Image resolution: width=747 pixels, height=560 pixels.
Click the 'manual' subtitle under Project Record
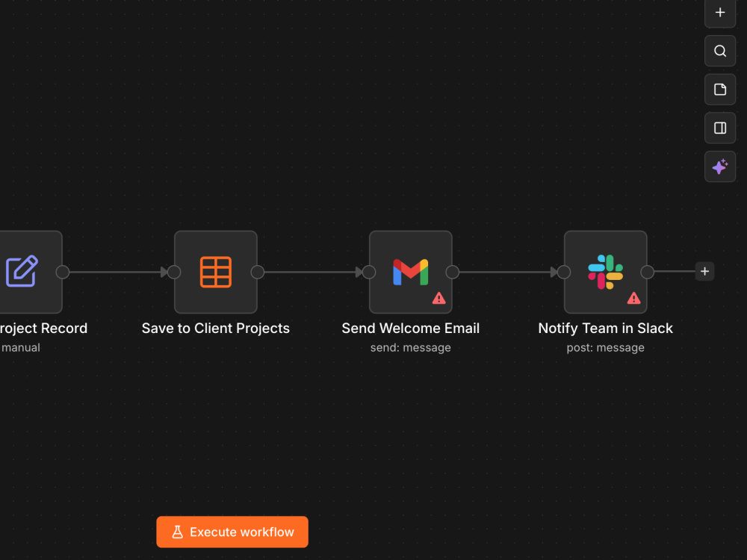pos(20,348)
